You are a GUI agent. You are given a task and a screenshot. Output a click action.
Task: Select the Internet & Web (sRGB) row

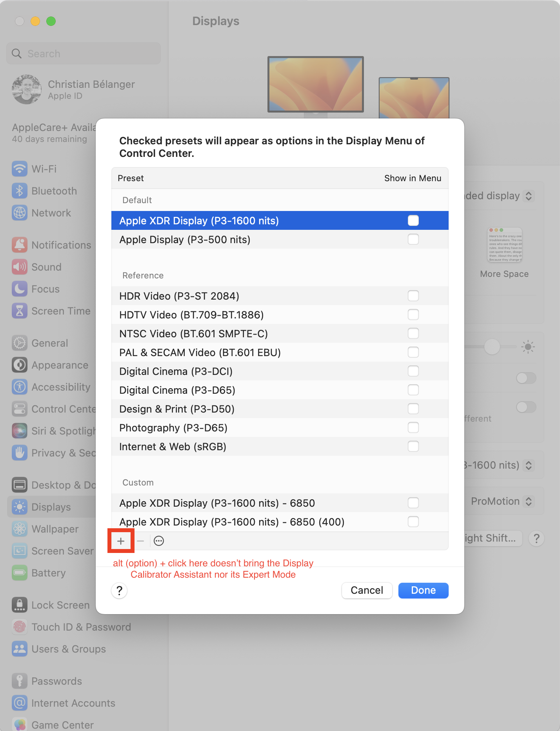point(280,446)
